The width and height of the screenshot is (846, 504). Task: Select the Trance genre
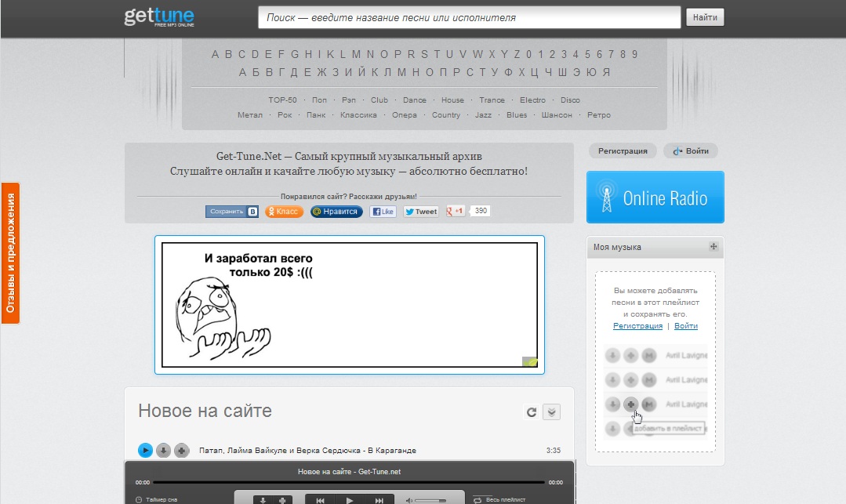coord(492,100)
